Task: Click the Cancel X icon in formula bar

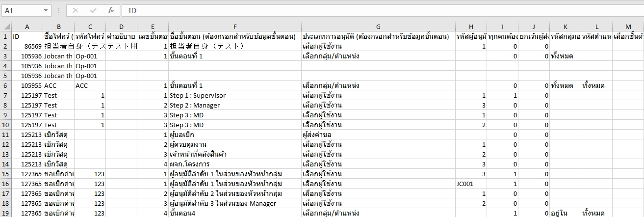Action: pos(76,10)
